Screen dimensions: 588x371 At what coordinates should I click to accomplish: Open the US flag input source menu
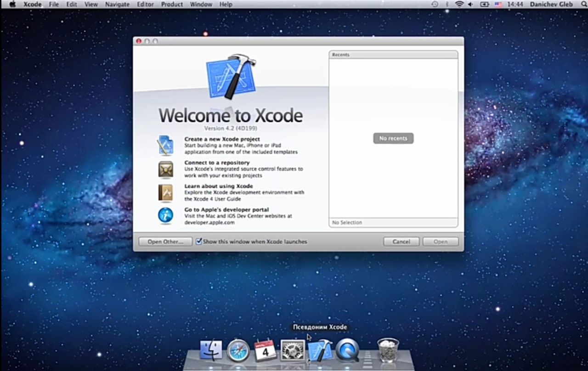[498, 4]
